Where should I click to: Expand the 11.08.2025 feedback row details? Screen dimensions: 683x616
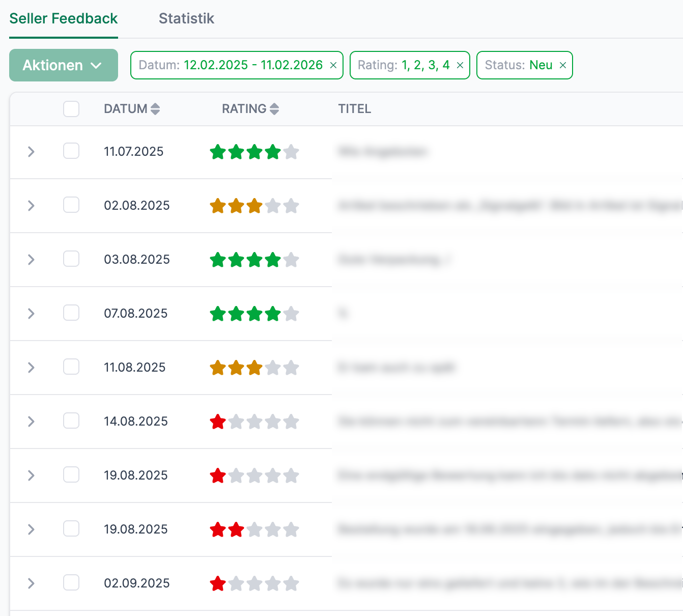coord(31,368)
